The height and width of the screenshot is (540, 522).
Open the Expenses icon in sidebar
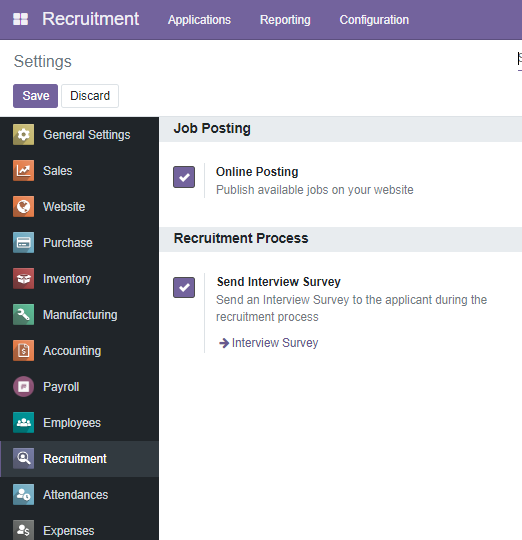(x=23, y=530)
